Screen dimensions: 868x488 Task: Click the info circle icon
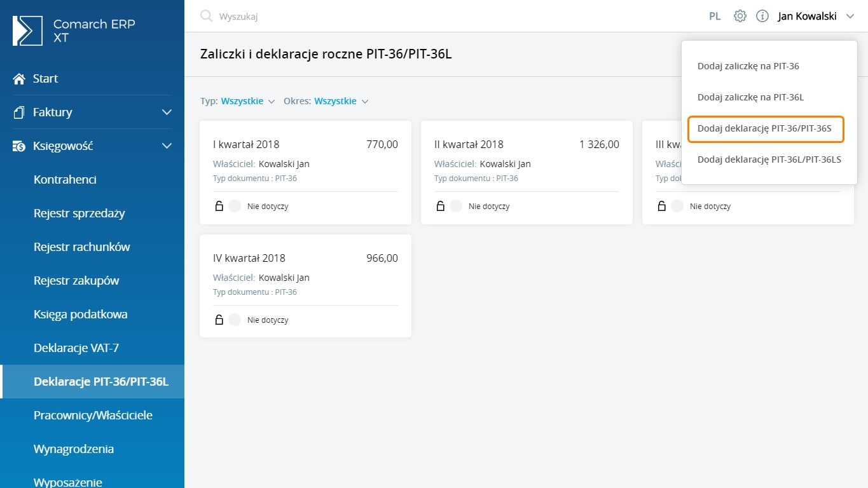click(762, 17)
